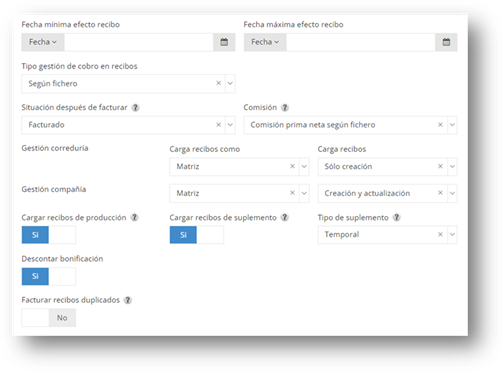
Task: Click help icon next to Situación después de facturar
Action: pyautogui.click(x=135, y=108)
